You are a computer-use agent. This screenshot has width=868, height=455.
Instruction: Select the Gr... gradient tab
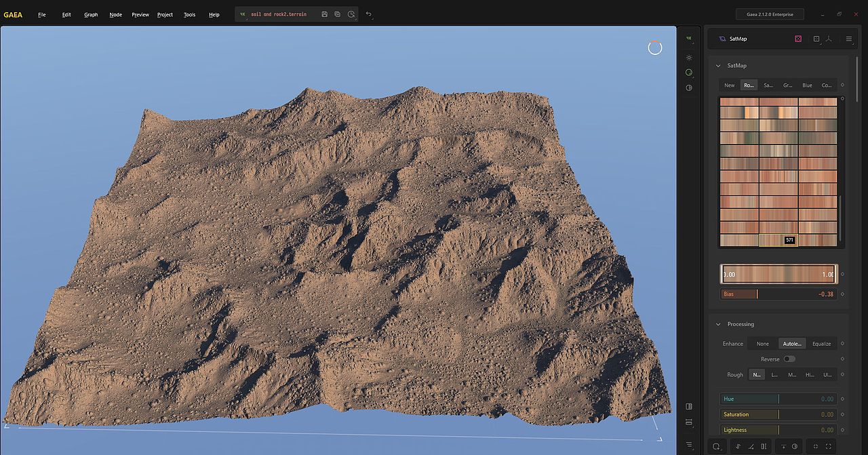click(x=787, y=85)
